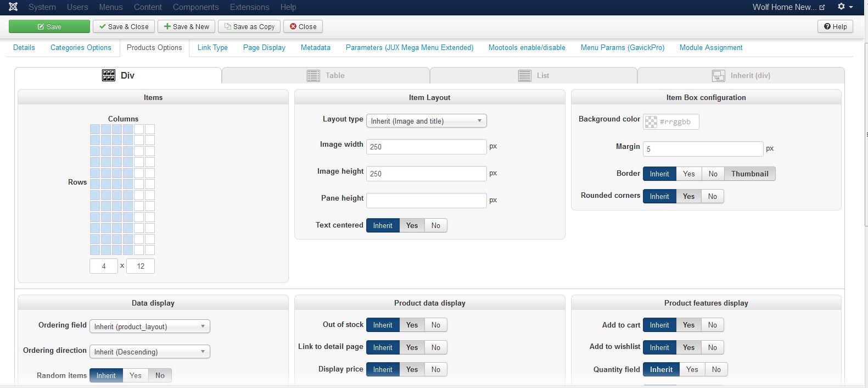Switch to the Metadata tab
This screenshot has height=388, width=868.
point(316,47)
